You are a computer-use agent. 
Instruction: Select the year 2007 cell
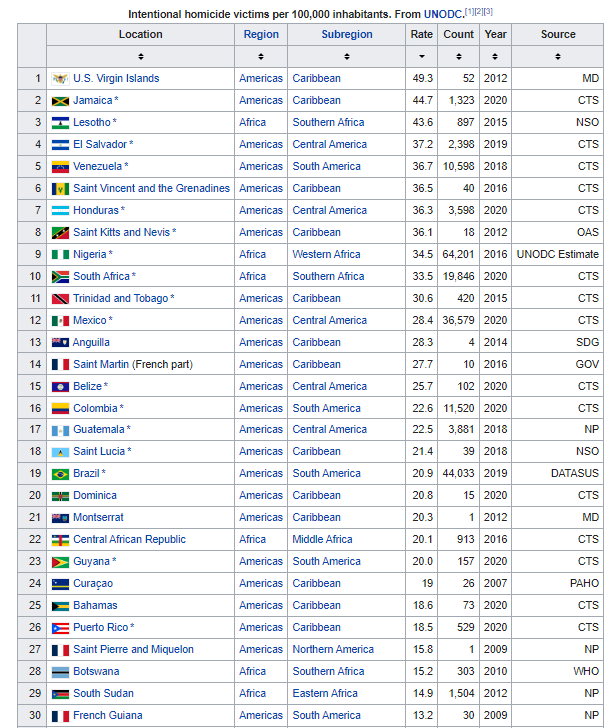(495, 584)
